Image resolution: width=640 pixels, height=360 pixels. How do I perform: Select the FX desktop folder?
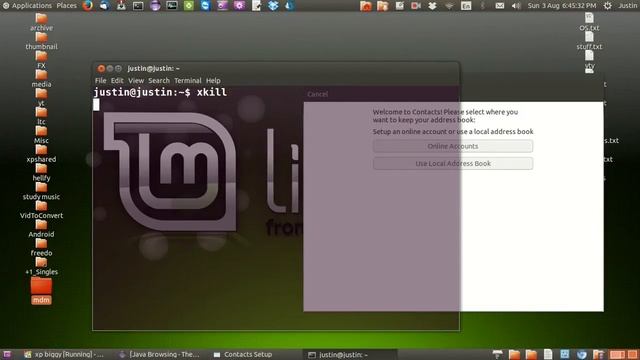pyautogui.click(x=41, y=60)
